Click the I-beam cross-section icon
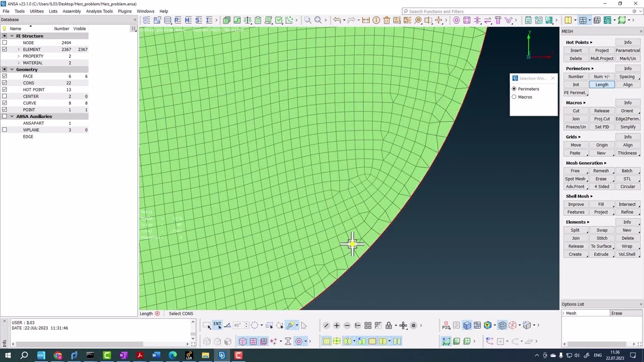 288,341
